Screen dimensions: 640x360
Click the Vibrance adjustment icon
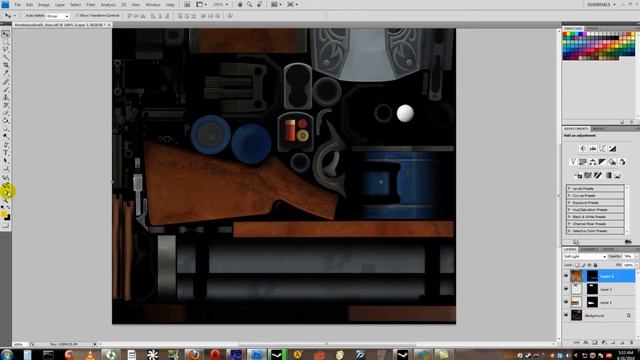tap(573, 162)
